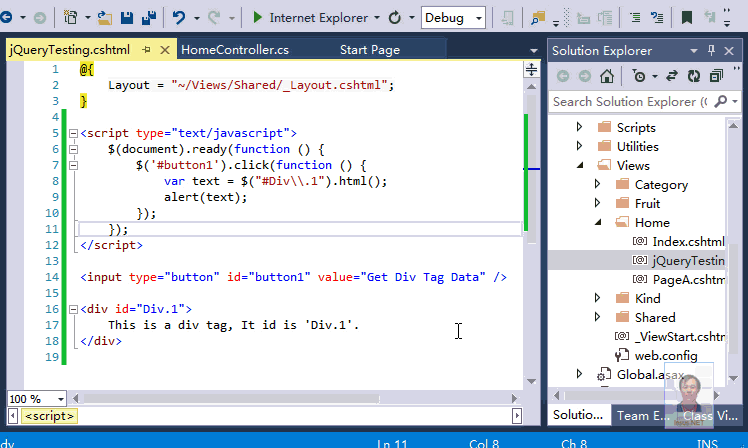Viewport: 748px width, 448px height.
Task: Click the Navigate Backward arrow in toolbar
Action: coord(6,18)
